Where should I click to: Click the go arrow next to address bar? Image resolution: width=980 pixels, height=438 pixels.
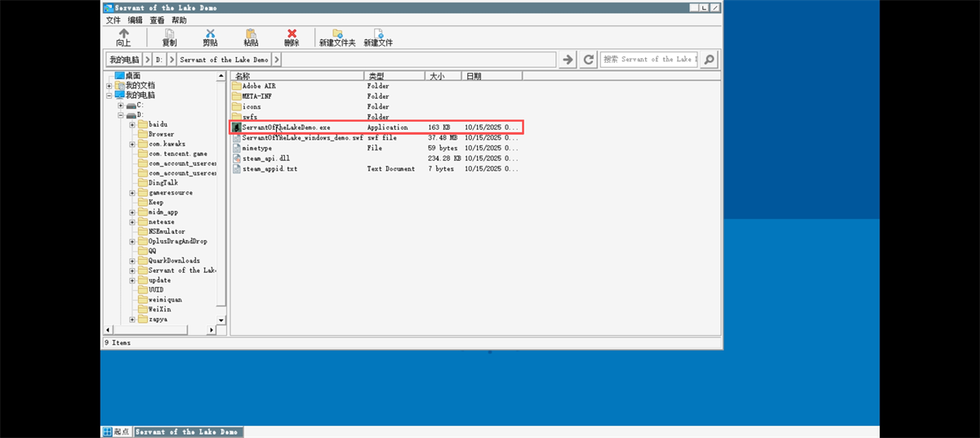pyautogui.click(x=568, y=60)
